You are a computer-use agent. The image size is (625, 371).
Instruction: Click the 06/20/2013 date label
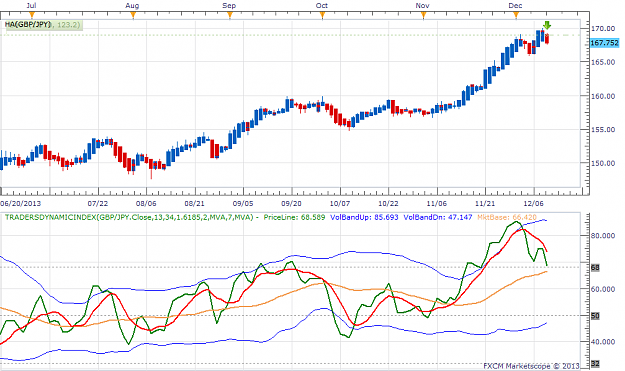(x=21, y=203)
